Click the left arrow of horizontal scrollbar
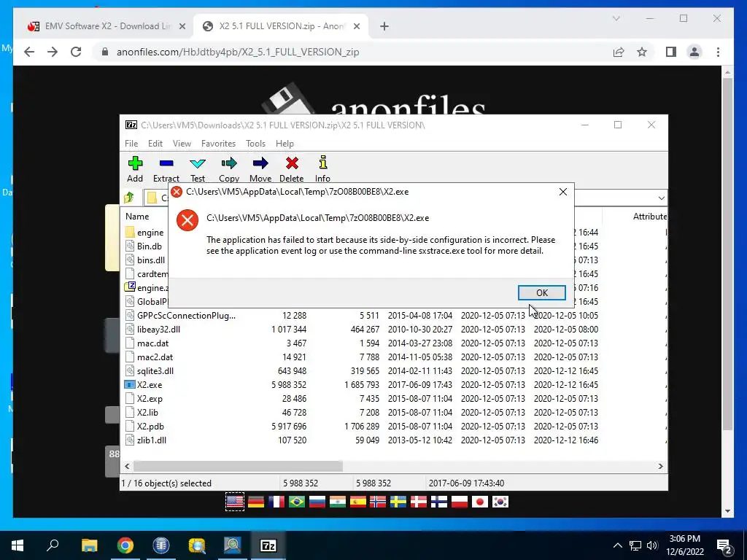This screenshot has height=560, width=747. pos(127,466)
